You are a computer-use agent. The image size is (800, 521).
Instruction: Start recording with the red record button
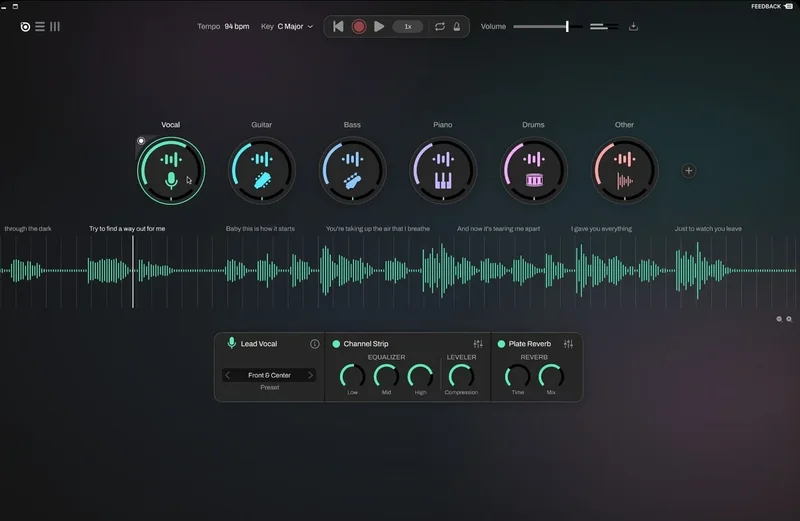[x=359, y=27]
